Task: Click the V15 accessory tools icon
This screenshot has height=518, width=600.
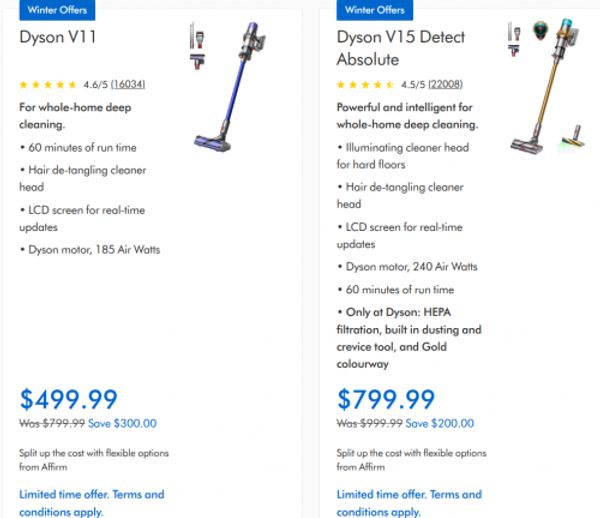Action: (514, 39)
